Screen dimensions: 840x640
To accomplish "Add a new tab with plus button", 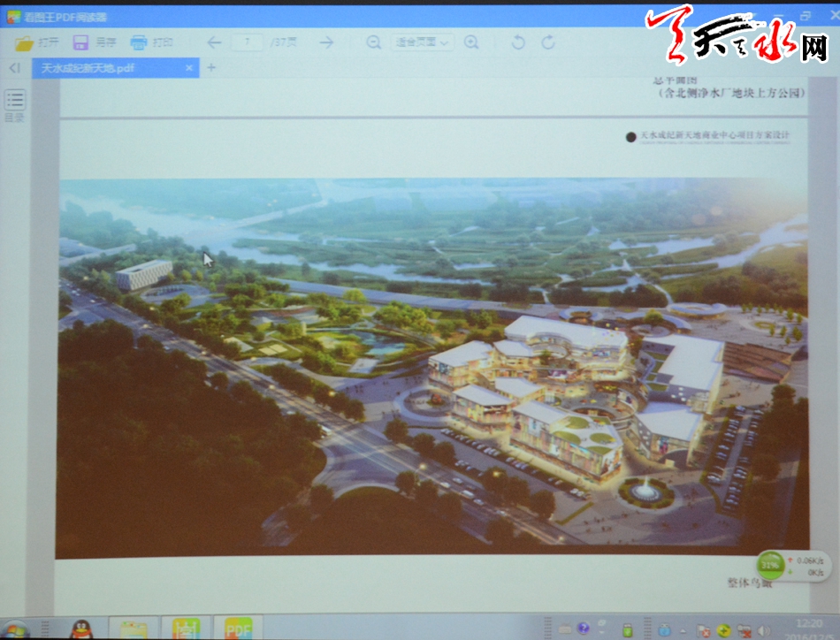I will [211, 68].
